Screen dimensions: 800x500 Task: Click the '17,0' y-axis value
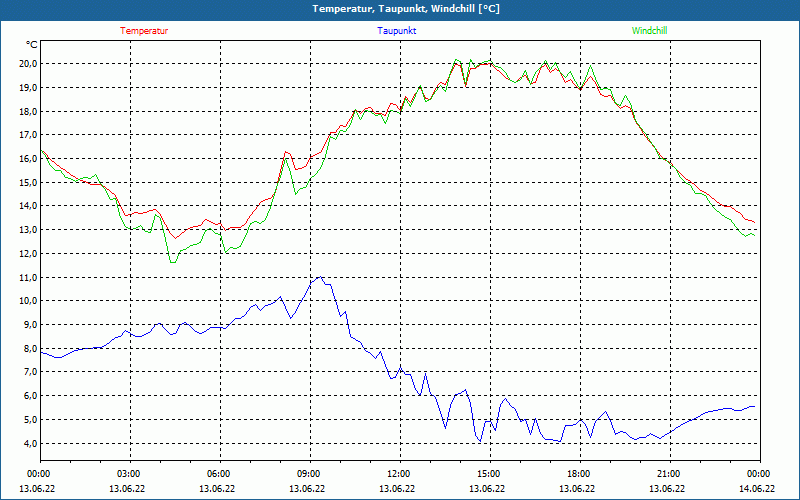click(28, 135)
